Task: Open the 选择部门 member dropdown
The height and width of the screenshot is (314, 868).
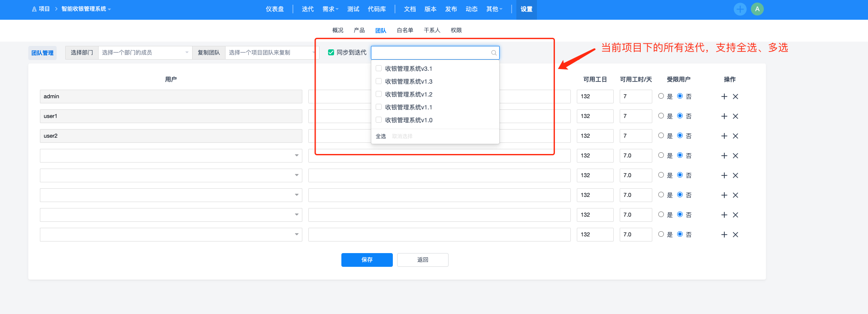Action: (x=145, y=53)
